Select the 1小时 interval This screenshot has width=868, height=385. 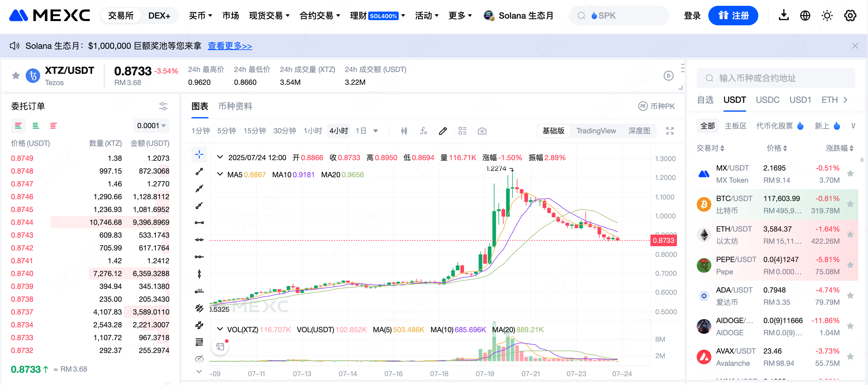point(312,131)
